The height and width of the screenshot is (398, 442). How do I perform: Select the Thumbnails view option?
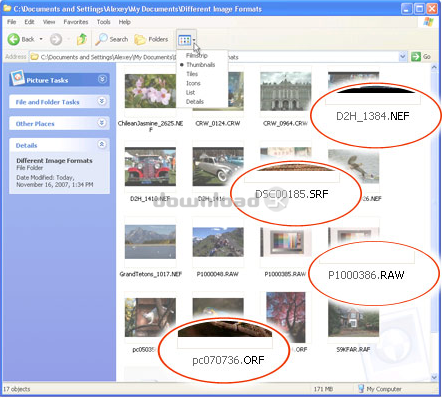coord(200,65)
